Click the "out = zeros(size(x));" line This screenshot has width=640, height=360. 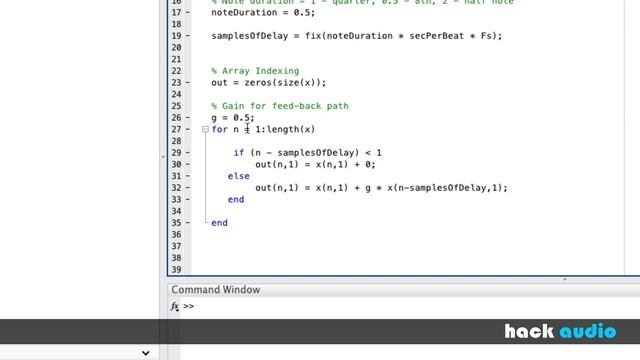point(269,83)
